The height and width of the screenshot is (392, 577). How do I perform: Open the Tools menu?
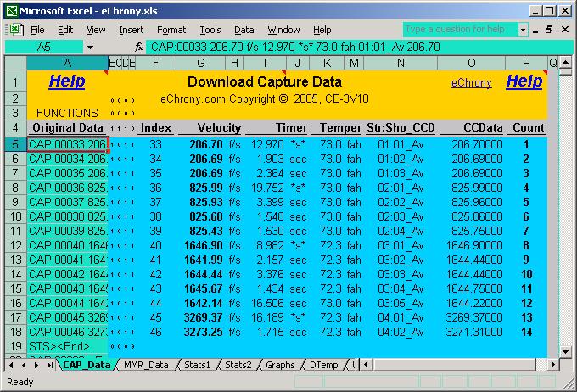pos(210,30)
